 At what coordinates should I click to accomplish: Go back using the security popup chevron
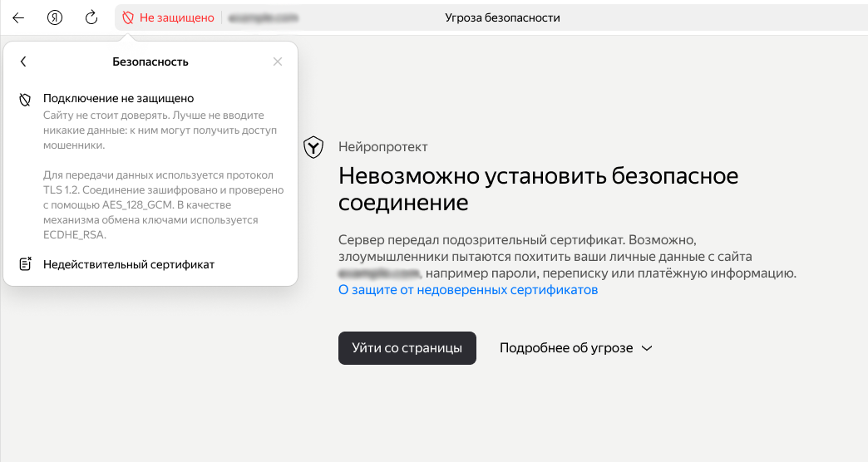pyautogui.click(x=24, y=61)
